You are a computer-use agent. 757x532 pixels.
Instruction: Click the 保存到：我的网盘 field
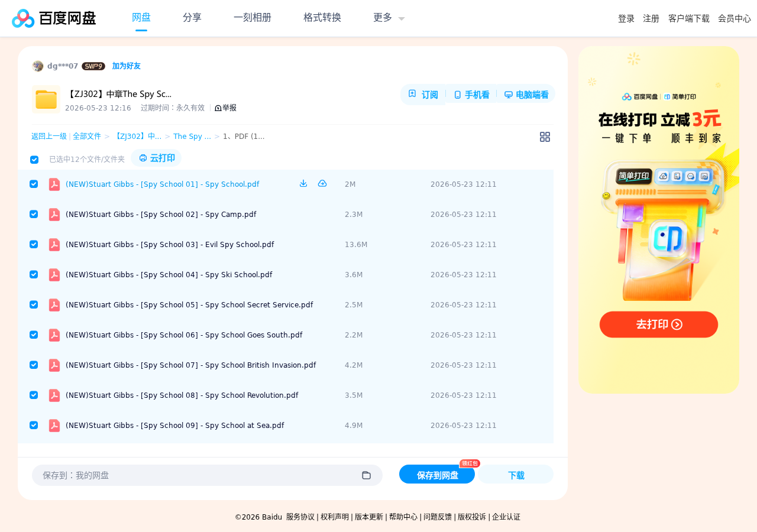pos(207,475)
